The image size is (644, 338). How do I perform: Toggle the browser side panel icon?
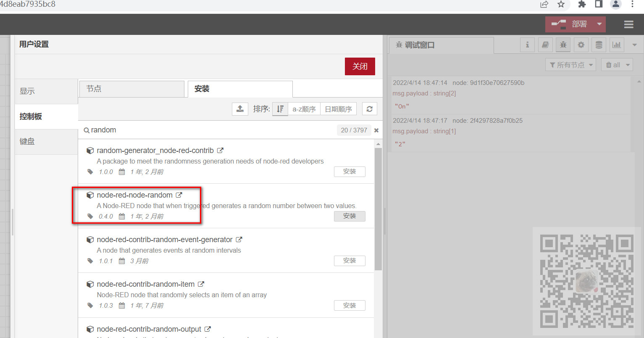pos(599,4)
